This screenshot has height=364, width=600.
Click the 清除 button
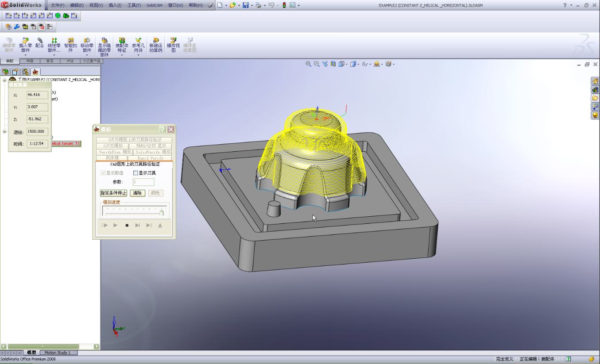(x=138, y=193)
